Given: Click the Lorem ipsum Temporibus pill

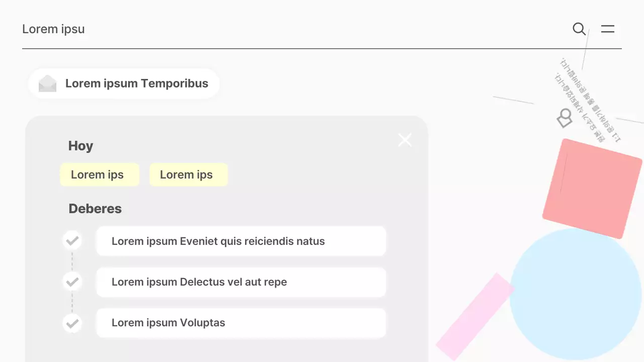Looking at the screenshot, I should tap(124, 83).
